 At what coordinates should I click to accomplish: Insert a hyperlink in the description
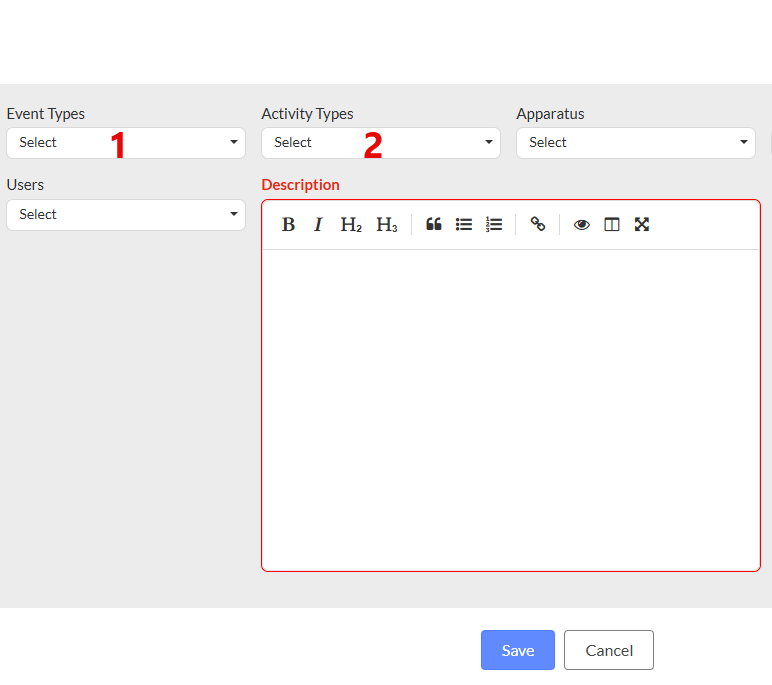click(x=538, y=225)
